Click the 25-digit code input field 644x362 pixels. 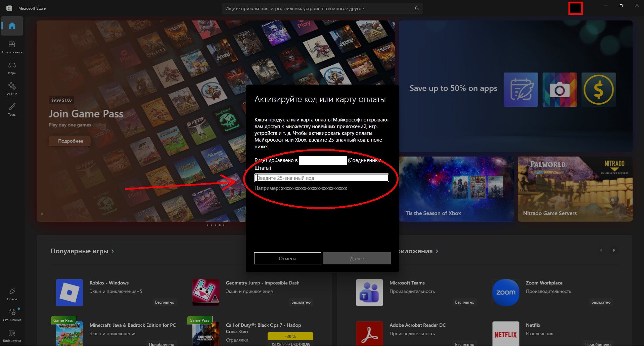click(321, 178)
